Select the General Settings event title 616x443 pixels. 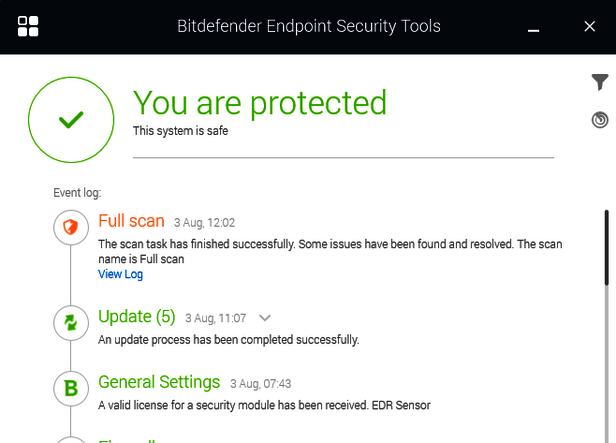(x=159, y=382)
